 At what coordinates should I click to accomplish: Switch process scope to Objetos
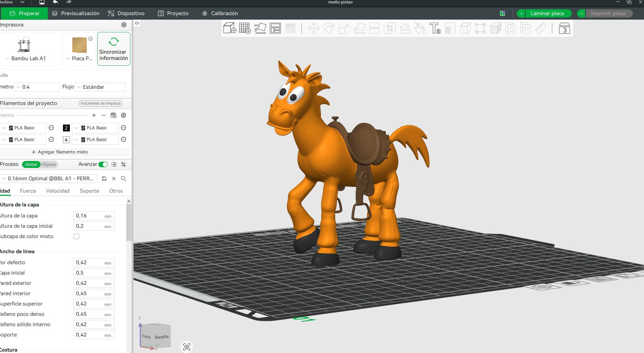point(49,164)
